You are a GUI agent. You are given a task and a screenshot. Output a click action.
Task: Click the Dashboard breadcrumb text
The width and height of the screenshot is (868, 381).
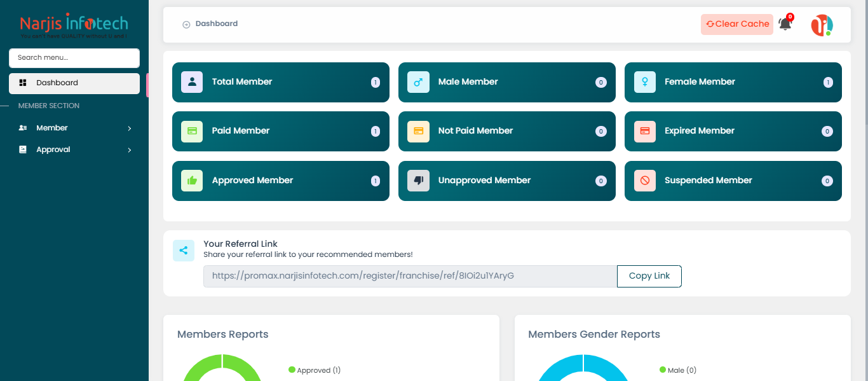[x=217, y=24]
